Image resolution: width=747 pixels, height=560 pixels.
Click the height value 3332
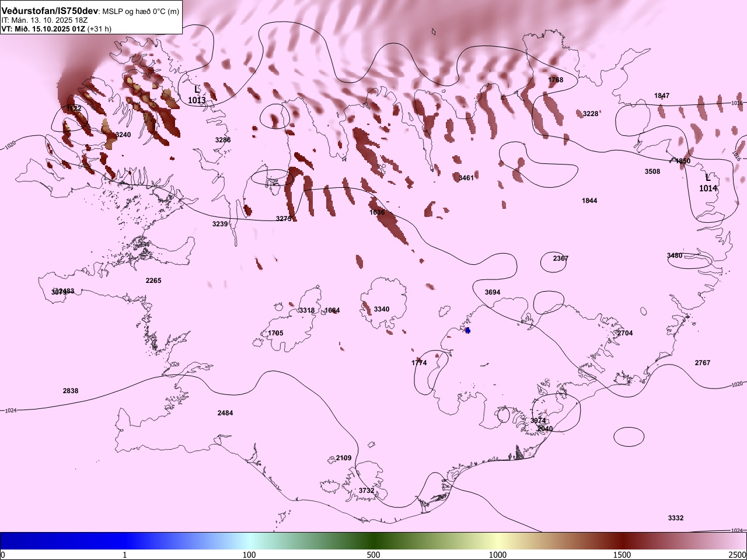tap(676, 518)
